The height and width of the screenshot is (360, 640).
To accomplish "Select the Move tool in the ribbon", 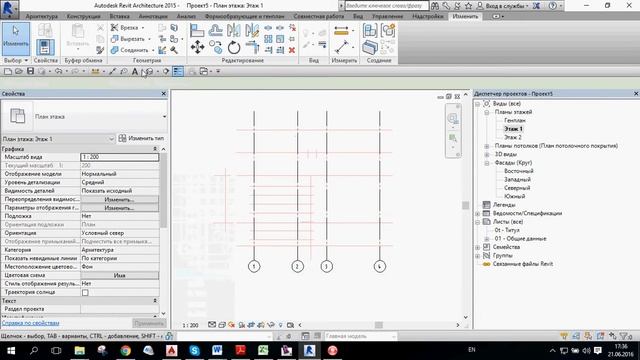I will (198, 47).
